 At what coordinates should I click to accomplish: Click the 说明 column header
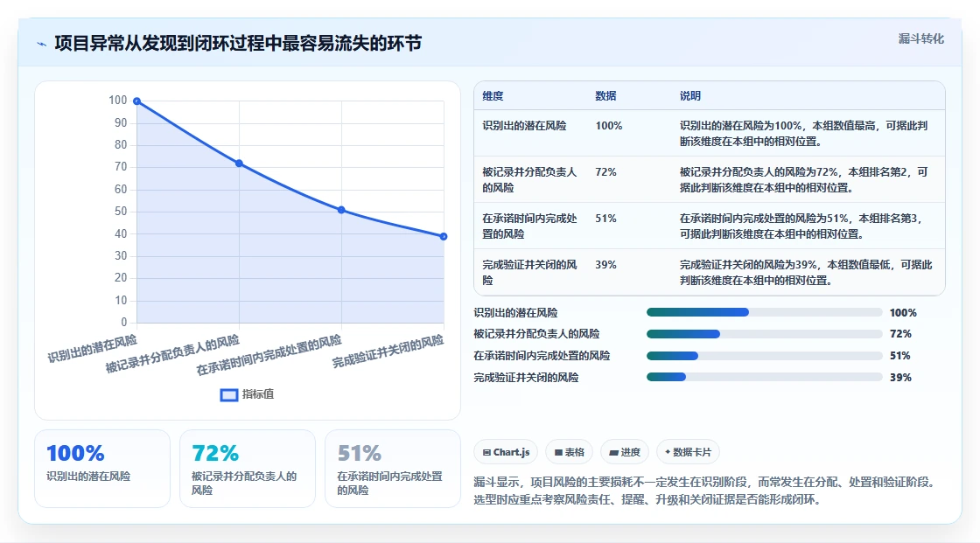[690, 95]
